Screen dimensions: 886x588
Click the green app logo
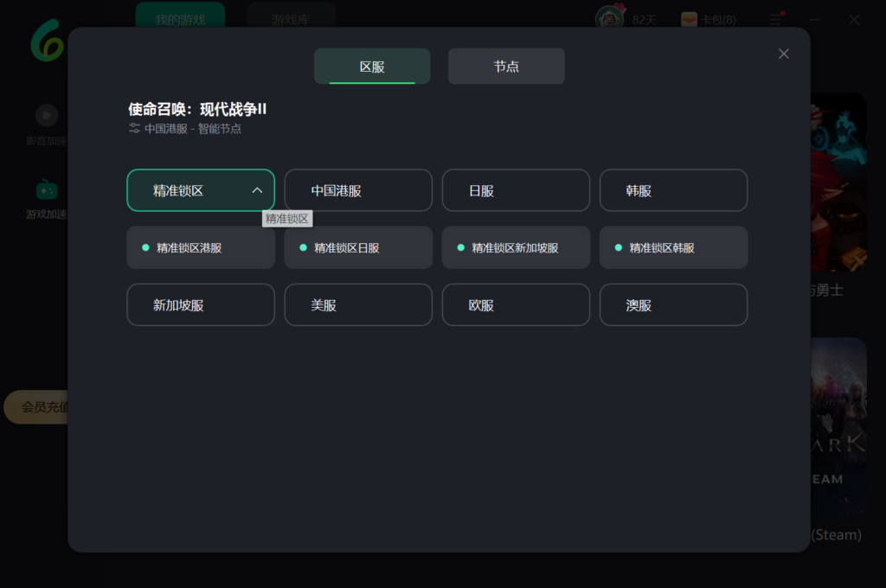47,41
